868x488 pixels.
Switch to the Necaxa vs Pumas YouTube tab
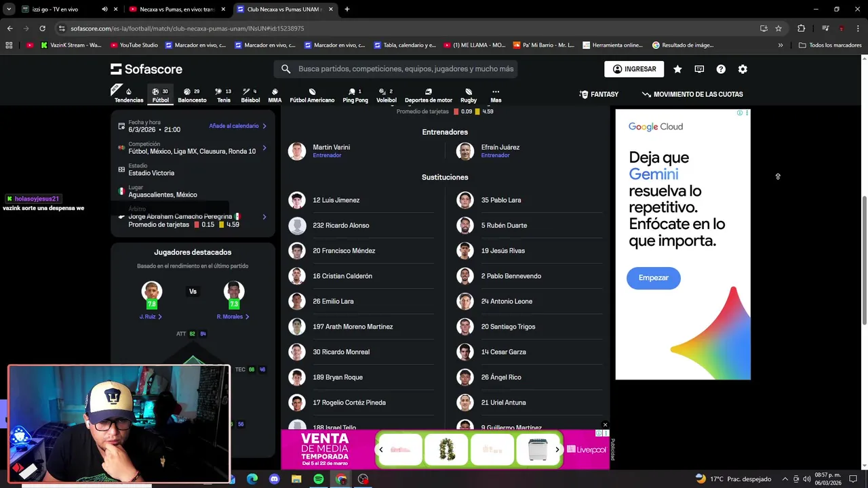178,9
